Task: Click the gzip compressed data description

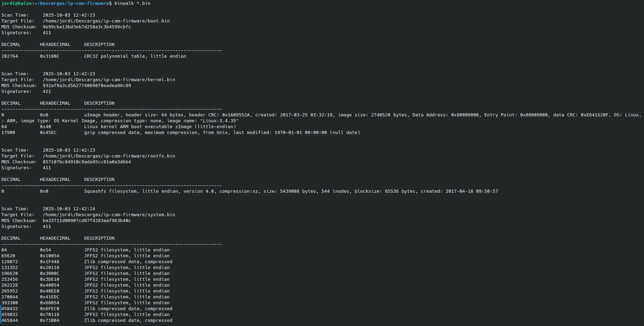Action: click(x=222, y=133)
